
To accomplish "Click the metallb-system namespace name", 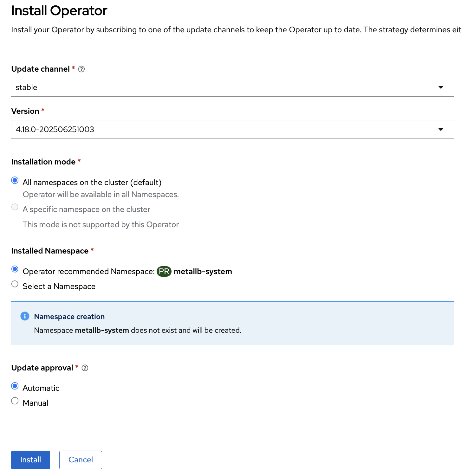I will coord(203,272).
